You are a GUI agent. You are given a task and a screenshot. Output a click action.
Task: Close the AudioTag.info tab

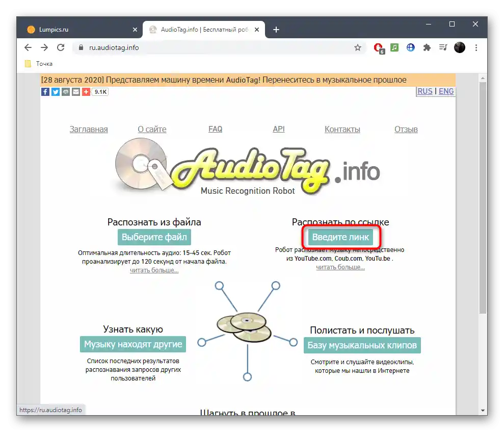(x=257, y=30)
